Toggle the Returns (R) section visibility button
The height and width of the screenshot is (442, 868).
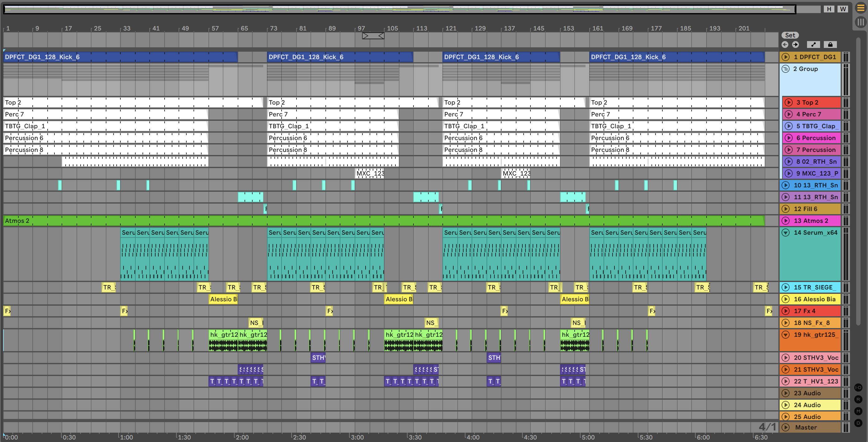pyautogui.click(x=858, y=400)
